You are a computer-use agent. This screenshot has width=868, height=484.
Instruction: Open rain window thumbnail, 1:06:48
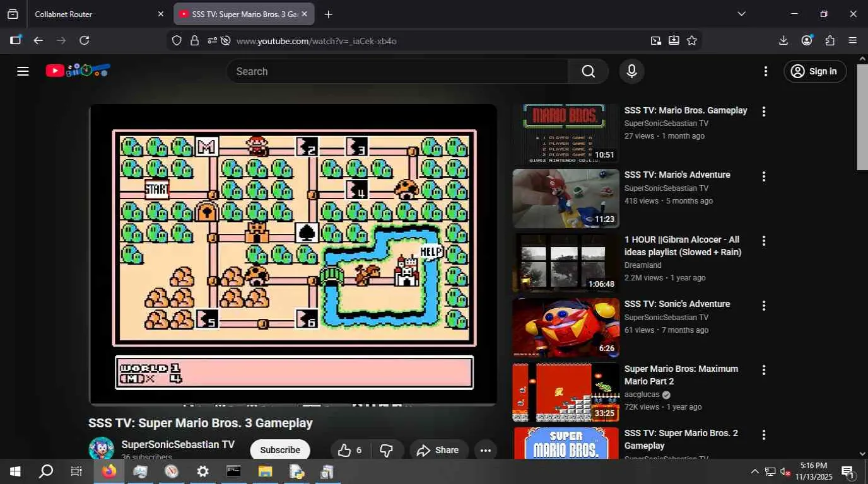566,263
